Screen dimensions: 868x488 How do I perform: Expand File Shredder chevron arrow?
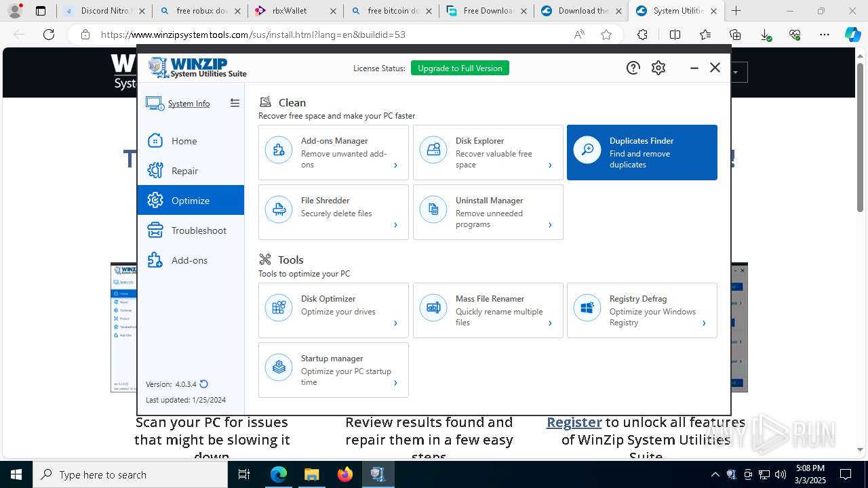pos(395,225)
